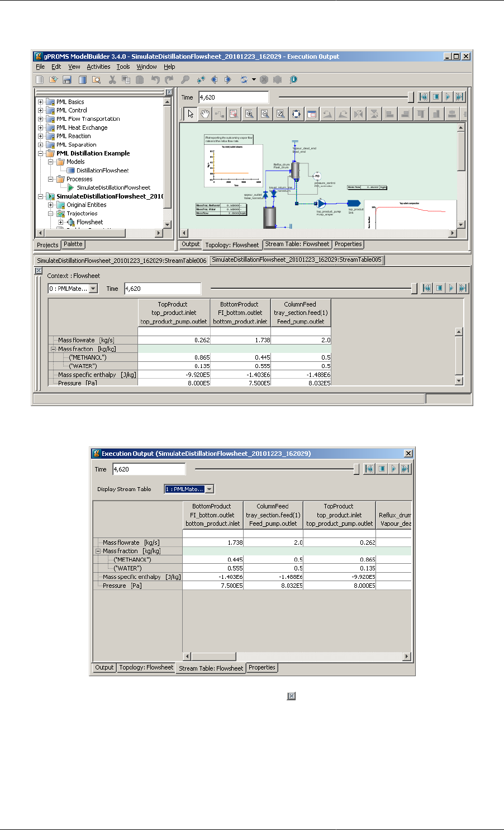Open Topology: Flowsheet tab in Execution Output window
504x830 pixels.
146,667
